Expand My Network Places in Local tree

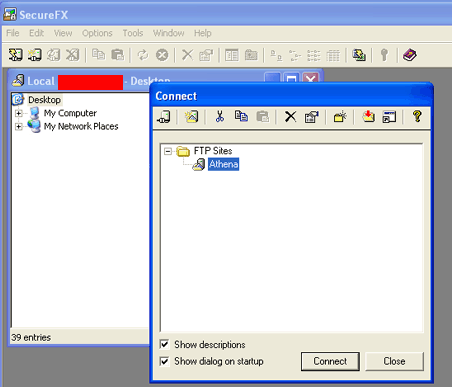tap(19, 127)
